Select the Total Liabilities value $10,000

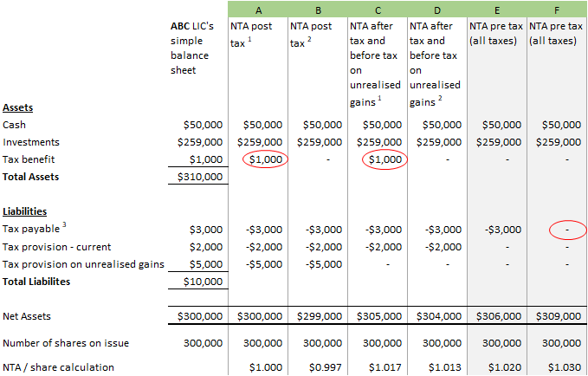[x=204, y=282]
